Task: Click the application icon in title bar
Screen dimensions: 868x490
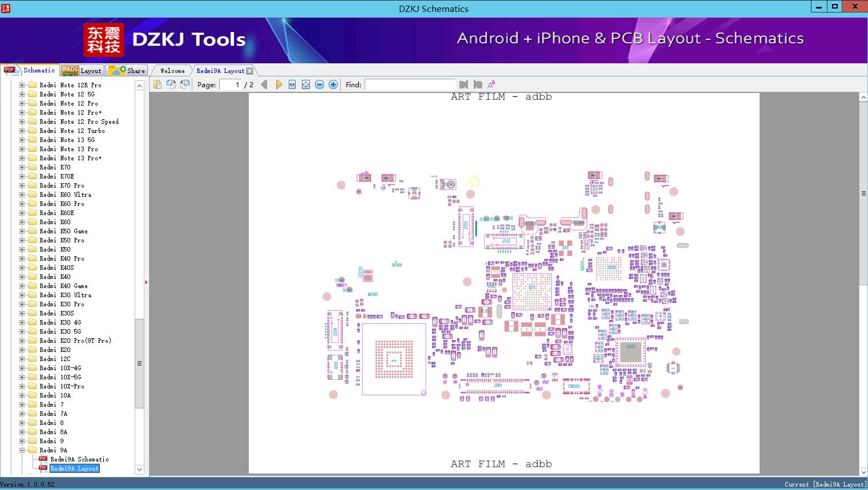Action: coord(6,8)
